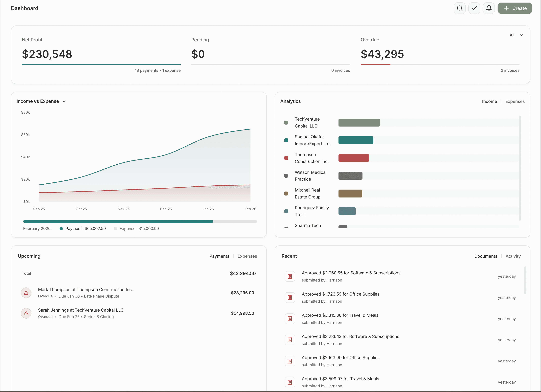
Task: Toggle the Payments legend dot below the chart
Action: point(62,228)
